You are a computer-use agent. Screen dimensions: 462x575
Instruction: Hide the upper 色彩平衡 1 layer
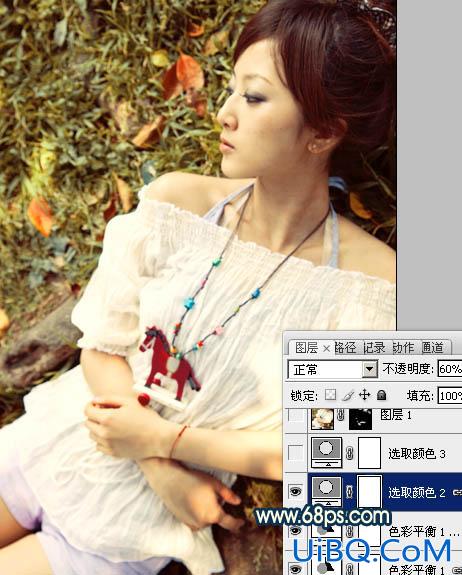296,530
